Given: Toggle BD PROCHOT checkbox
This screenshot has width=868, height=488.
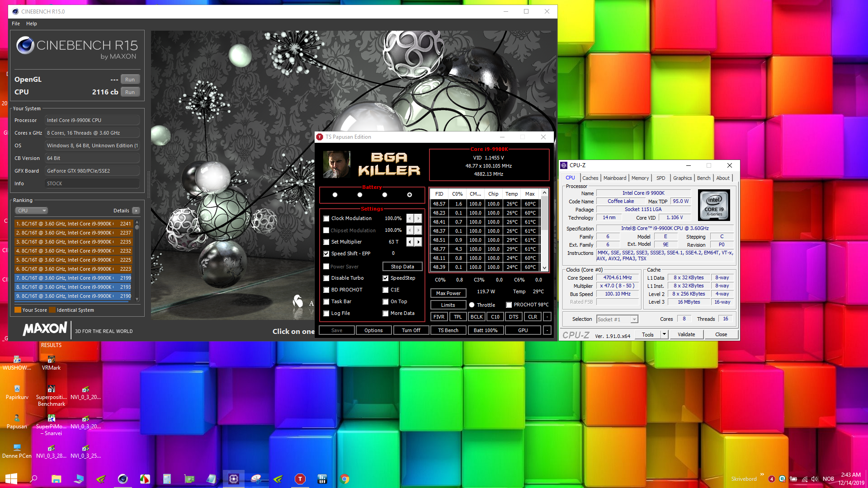Looking at the screenshot, I should point(326,290).
